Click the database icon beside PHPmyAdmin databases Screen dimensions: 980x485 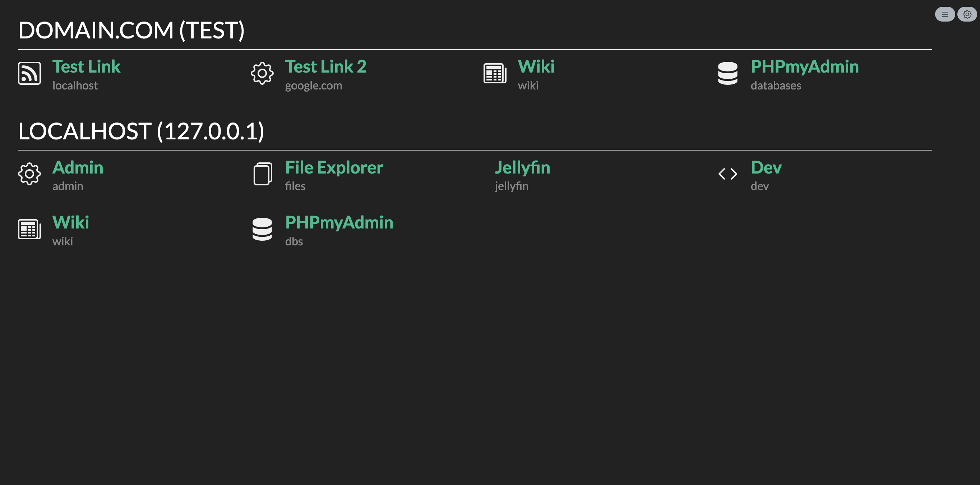click(x=728, y=73)
